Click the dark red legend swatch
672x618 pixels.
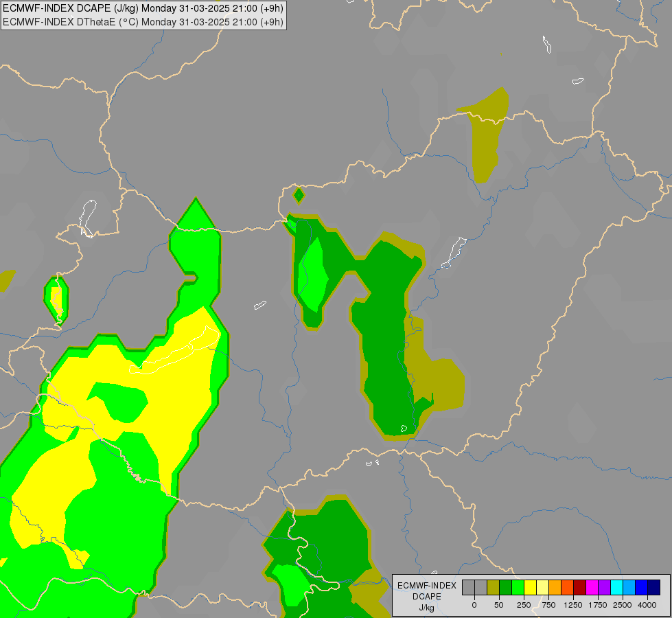click(580, 588)
